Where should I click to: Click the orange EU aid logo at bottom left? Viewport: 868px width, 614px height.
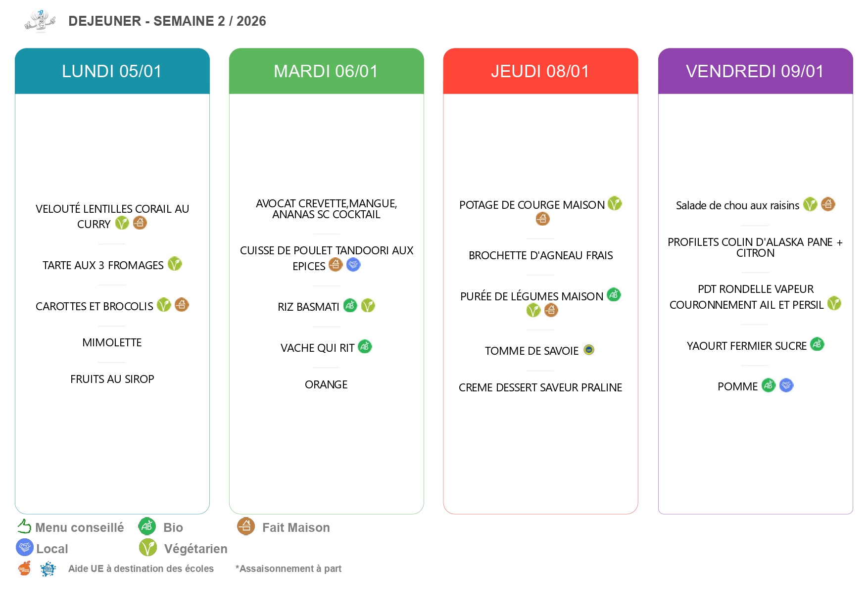[x=24, y=569]
